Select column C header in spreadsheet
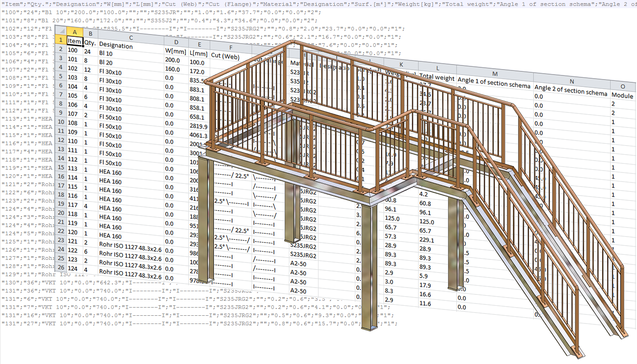Image resolution: width=637 pixels, height=364 pixels. point(131,37)
